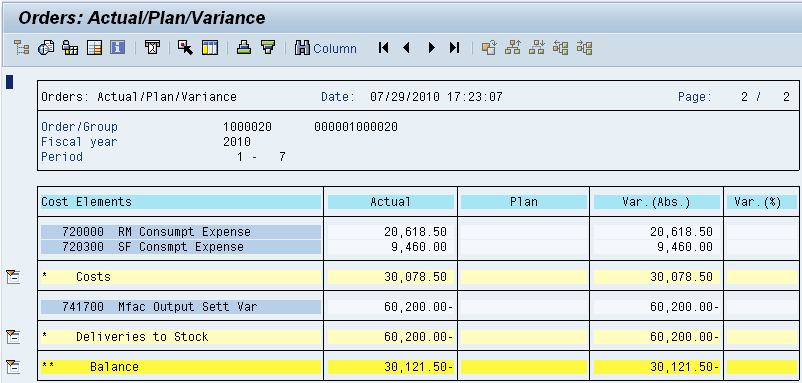802x383 pixels.
Task: Click the hierarchy icon with down arrow
Action: click(537, 48)
